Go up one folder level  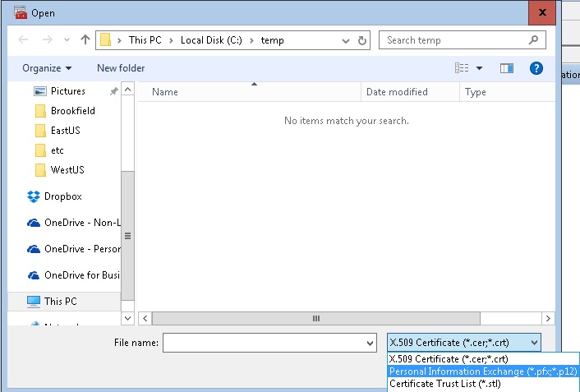point(85,39)
